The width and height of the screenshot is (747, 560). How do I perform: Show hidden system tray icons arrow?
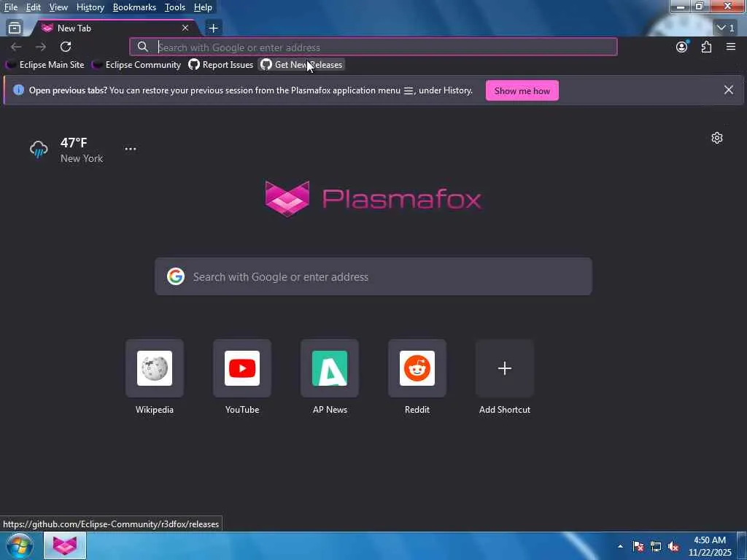620,546
